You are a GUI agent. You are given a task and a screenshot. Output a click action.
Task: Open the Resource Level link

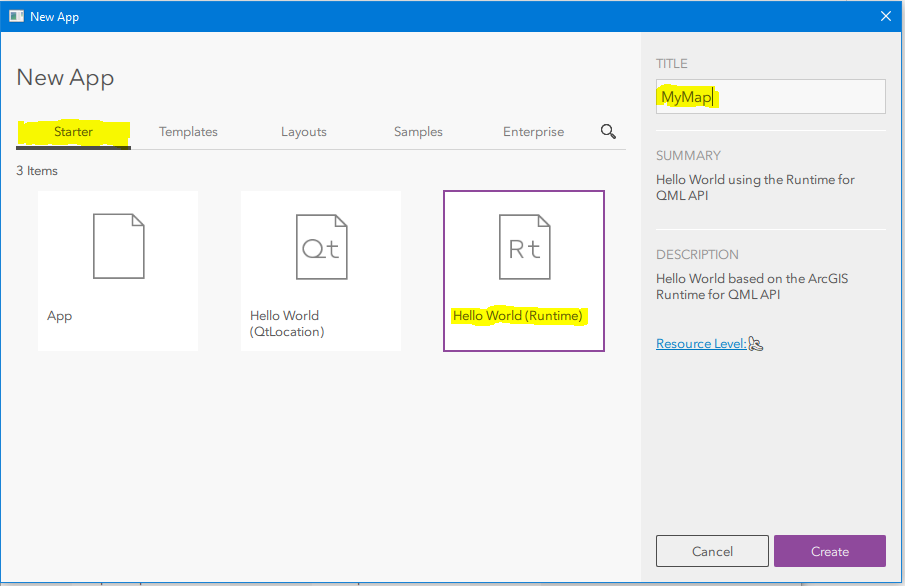tap(701, 344)
